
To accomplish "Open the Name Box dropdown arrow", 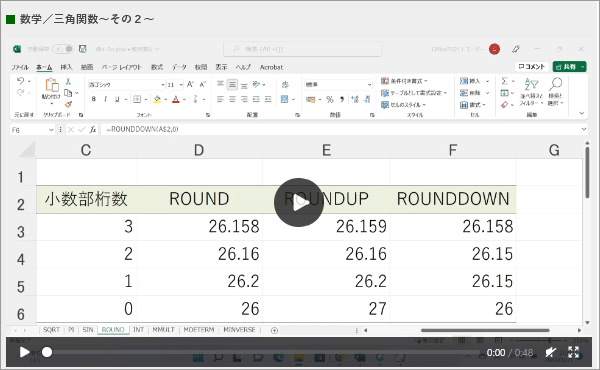I will point(51,130).
